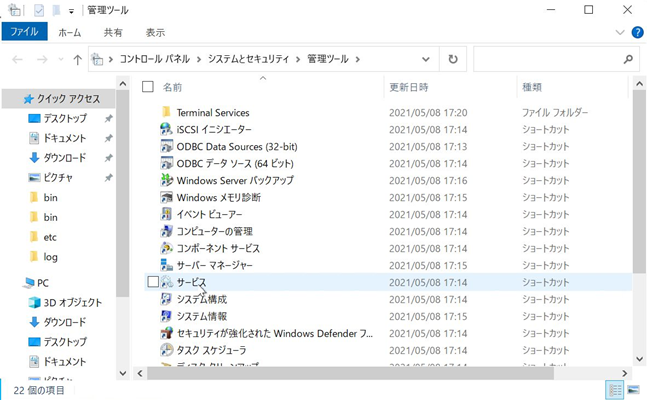647x400 pixels.
Task: Click the ODBC データ ソース (64 ビット) icon
Action: (x=166, y=163)
